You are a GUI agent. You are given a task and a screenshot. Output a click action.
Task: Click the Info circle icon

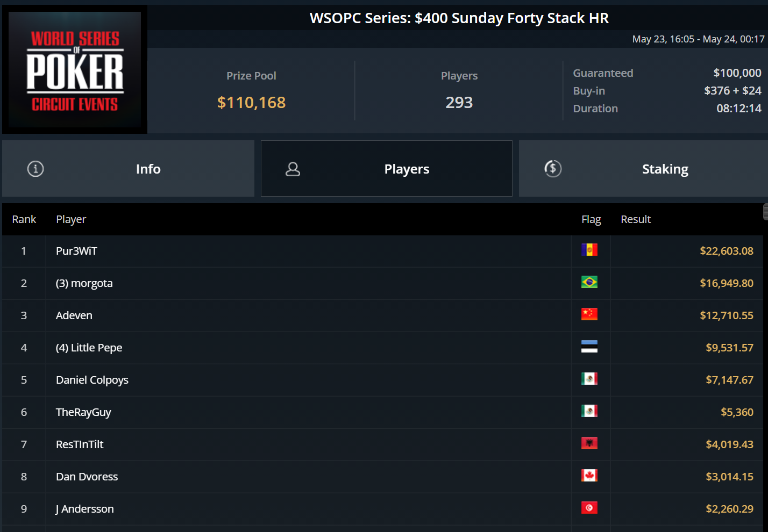[x=35, y=169]
